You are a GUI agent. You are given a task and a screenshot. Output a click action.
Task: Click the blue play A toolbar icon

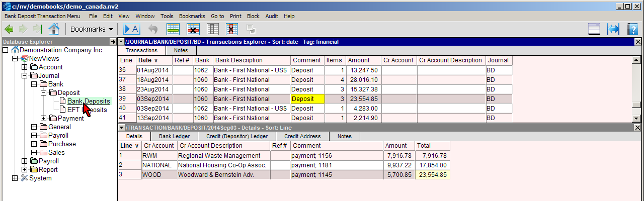131,29
